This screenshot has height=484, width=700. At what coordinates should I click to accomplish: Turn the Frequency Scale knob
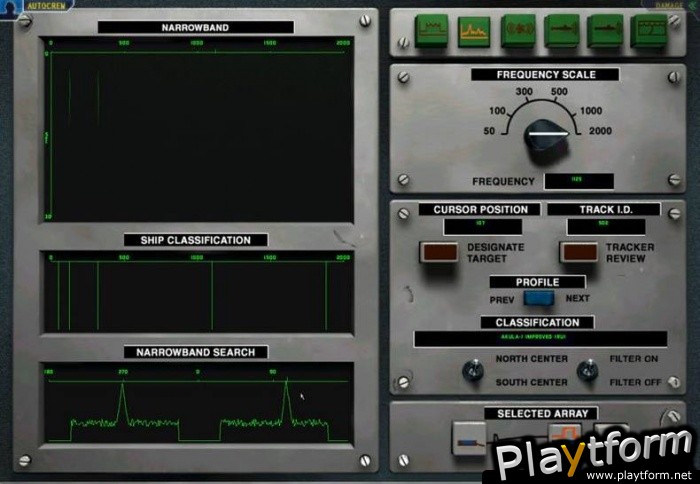coord(547,136)
